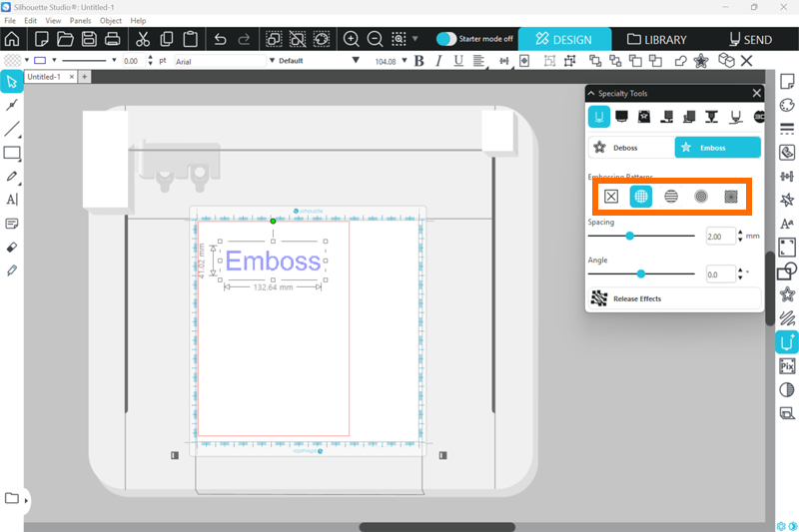Toggle the Starter mode switch
This screenshot has height=532, width=799.
click(x=446, y=39)
